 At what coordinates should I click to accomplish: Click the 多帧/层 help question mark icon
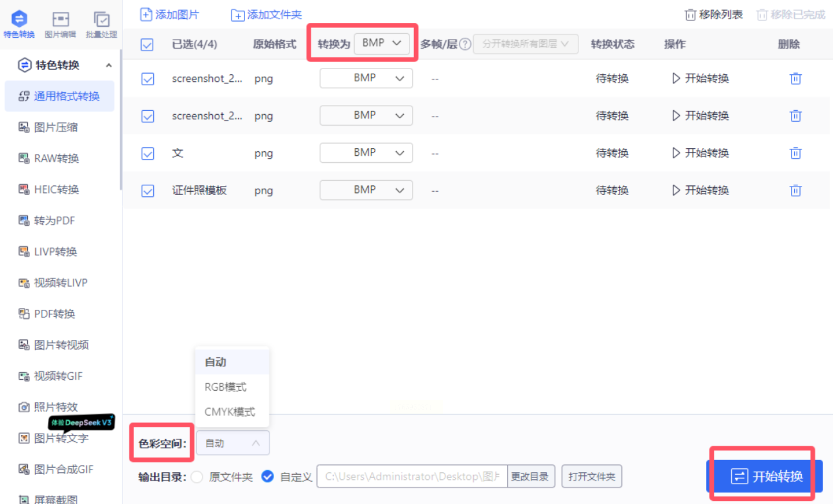click(465, 44)
